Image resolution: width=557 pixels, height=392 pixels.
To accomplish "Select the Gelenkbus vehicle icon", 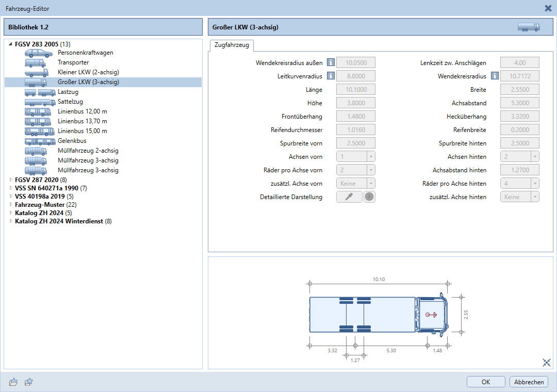I will pos(40,141).
